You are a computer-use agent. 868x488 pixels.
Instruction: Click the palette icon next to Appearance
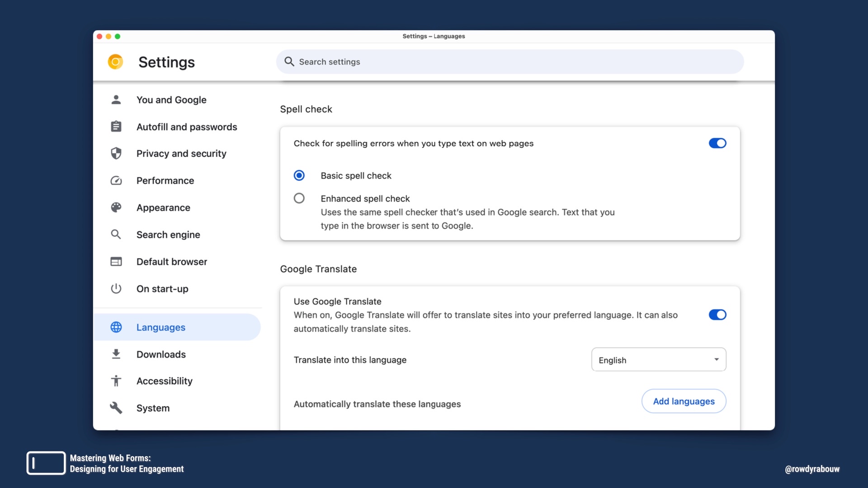[116, 207]
